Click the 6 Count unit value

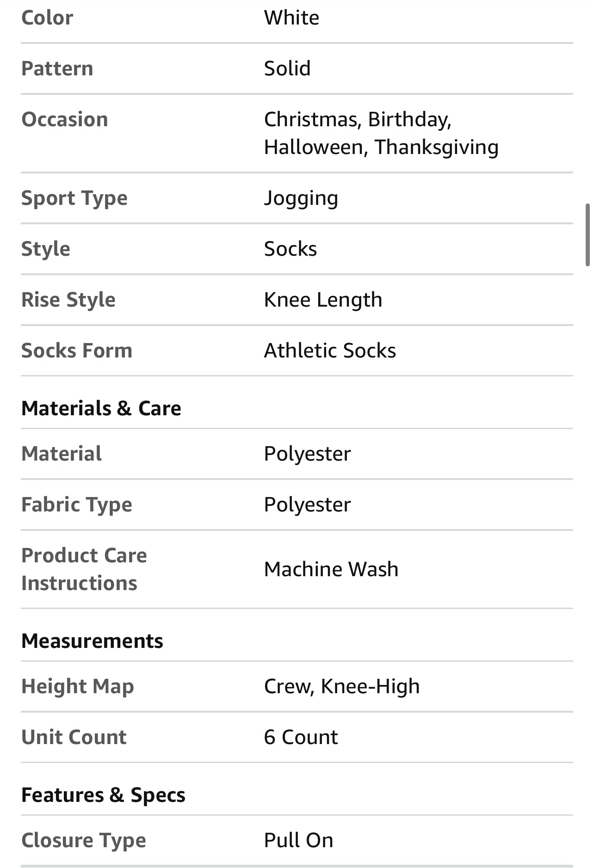301,737
